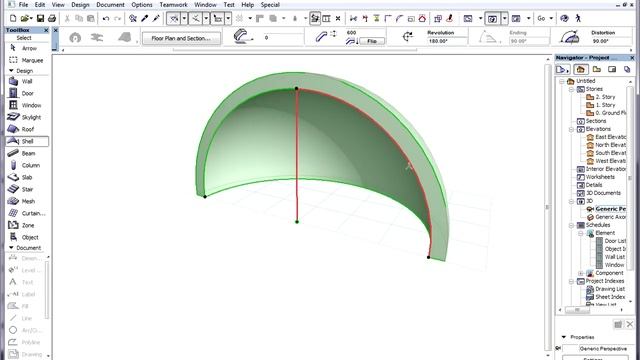The height and width of the screenshot is (360, 640).
Task: Select the Beam tool
Action: pyautogui.click(x=27, y=153)
